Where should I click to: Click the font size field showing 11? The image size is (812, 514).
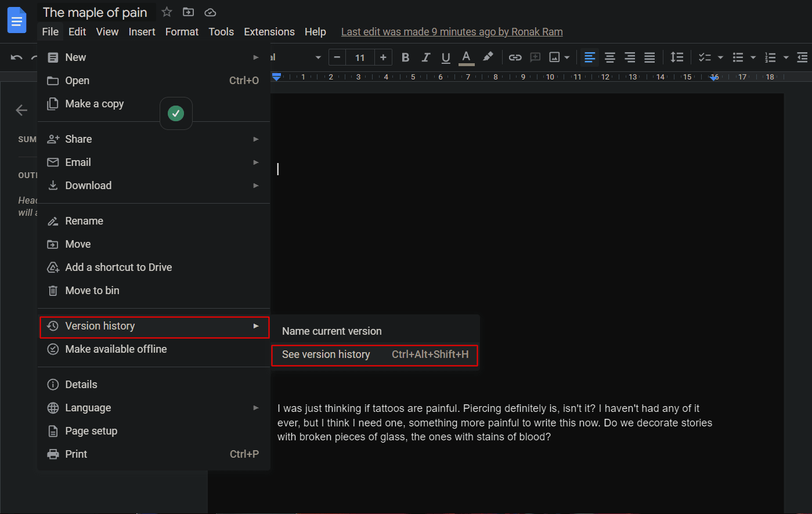[360, 57]
